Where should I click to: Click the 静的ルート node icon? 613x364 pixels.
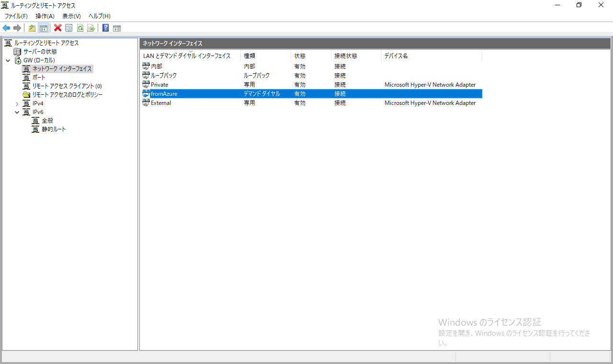tap(35, 129)
